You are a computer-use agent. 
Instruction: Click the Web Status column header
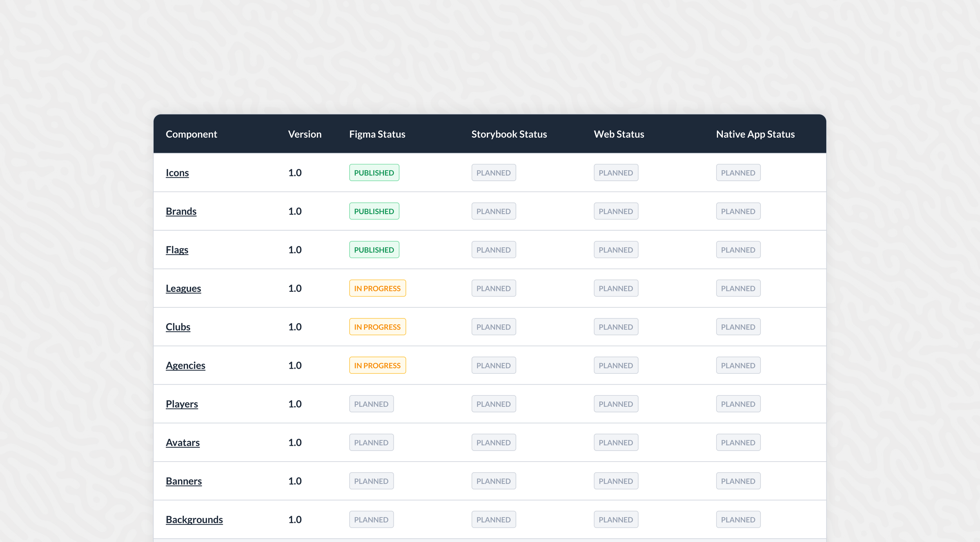pyautogui.click(x=619, y=134)
